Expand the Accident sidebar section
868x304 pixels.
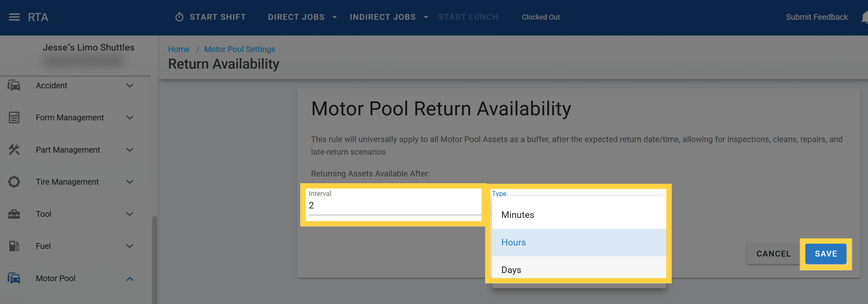(130, 86)
